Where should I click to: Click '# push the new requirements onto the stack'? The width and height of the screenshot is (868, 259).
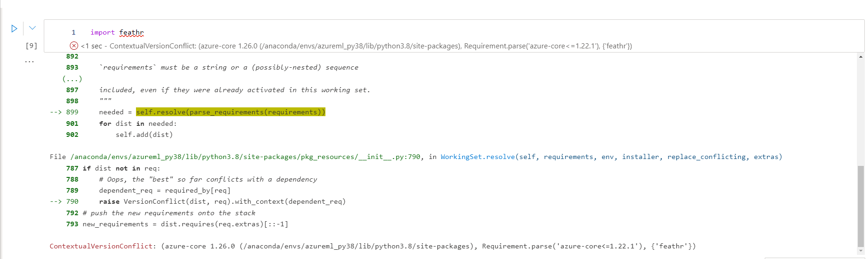pos(169,213)
